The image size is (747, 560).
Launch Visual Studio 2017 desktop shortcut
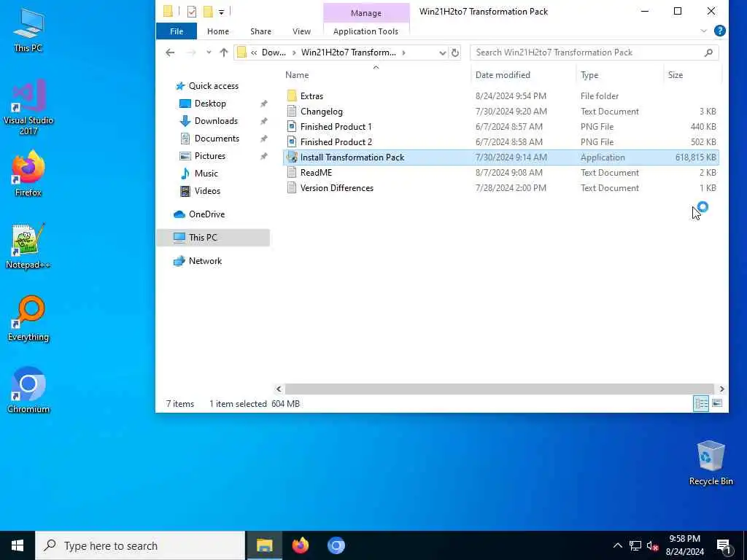[x=28, y=106]
